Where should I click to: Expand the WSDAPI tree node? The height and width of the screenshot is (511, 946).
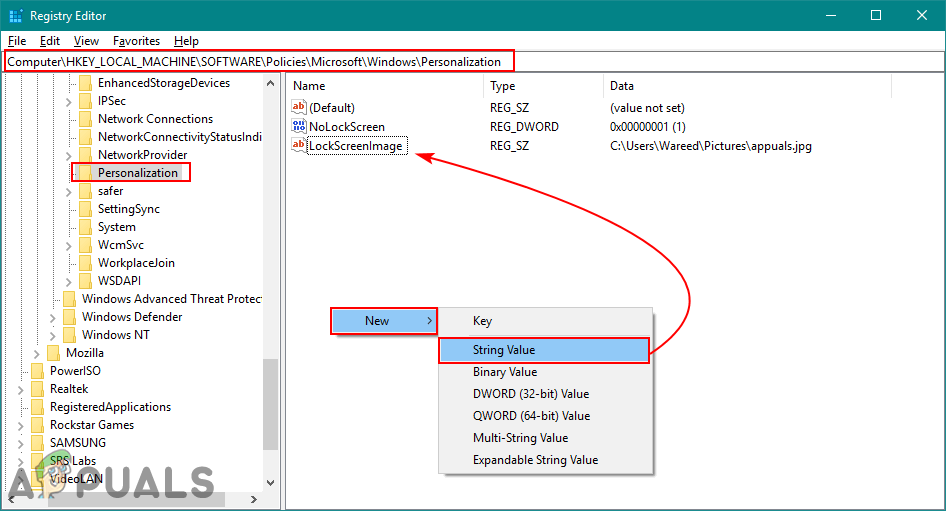pos(69,282)
